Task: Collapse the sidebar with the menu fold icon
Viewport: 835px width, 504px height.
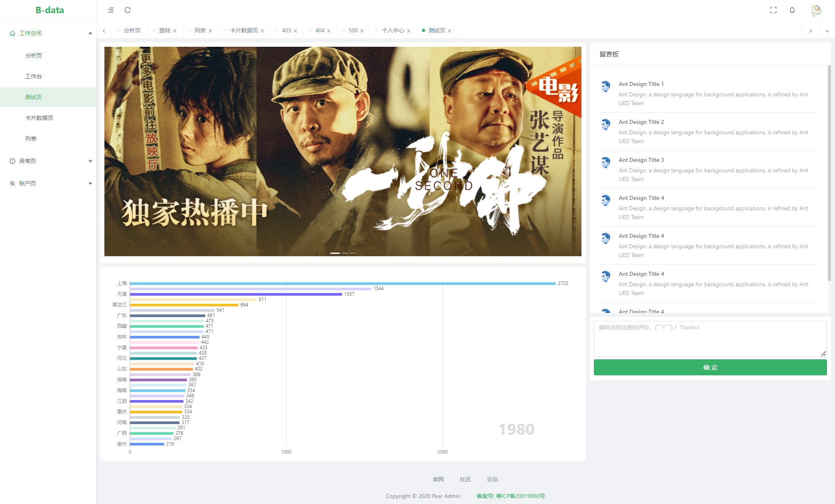Action: tap(111, 10)
